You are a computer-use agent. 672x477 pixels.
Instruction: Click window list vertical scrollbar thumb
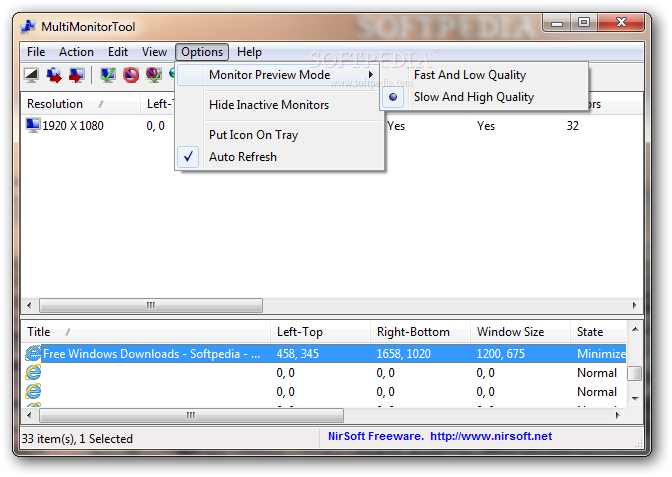click(x=635, y=373)
